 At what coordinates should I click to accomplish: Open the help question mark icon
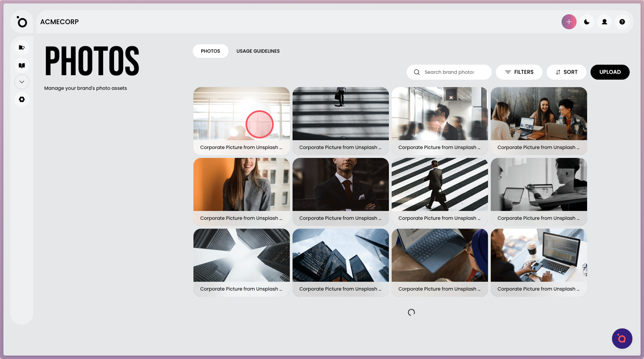(622, 22)
